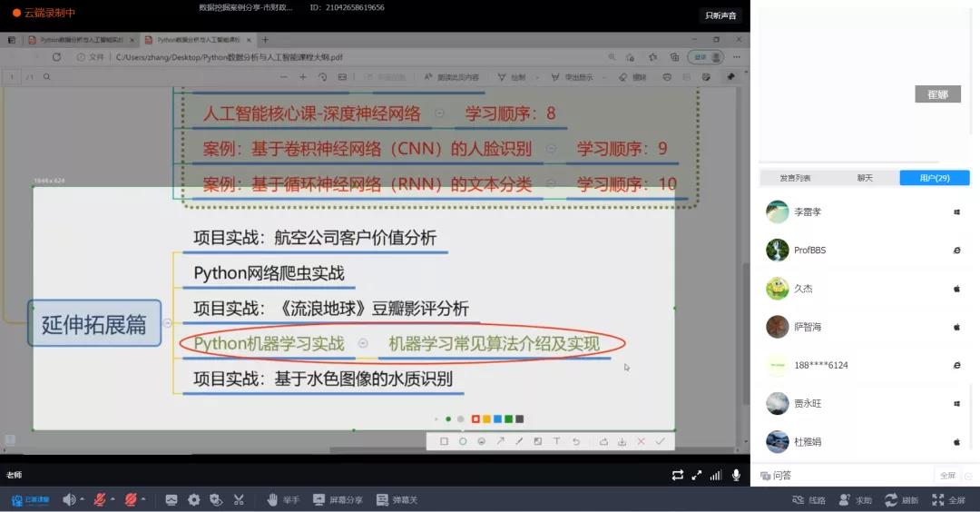Click the 举手 raise hand icon
Screen dimensions: 980x512
click(x=272, y=499)
